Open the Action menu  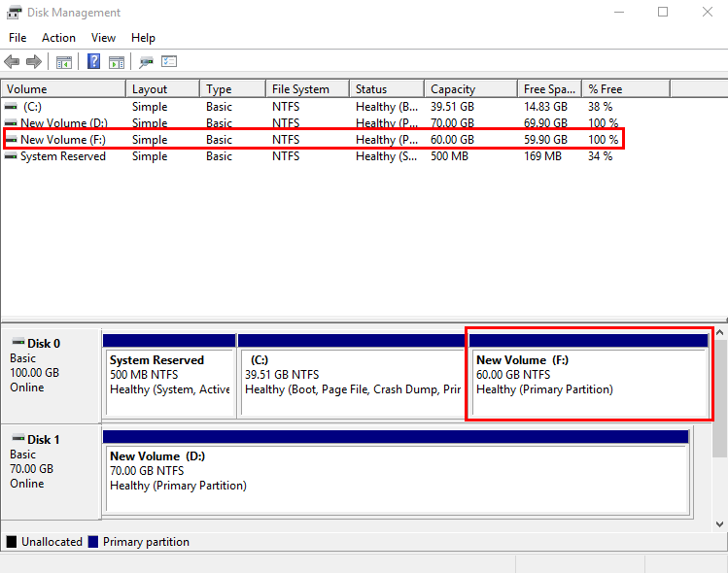tap(58, 38)
